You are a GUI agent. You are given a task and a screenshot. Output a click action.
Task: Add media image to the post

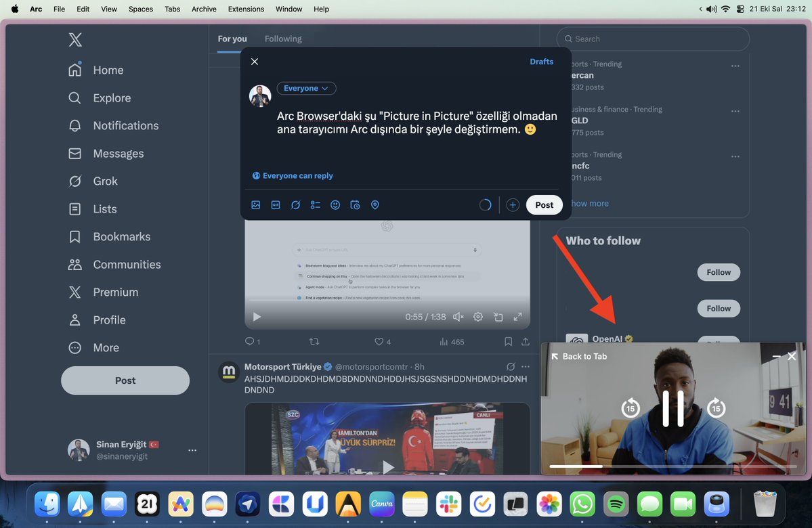256,205
